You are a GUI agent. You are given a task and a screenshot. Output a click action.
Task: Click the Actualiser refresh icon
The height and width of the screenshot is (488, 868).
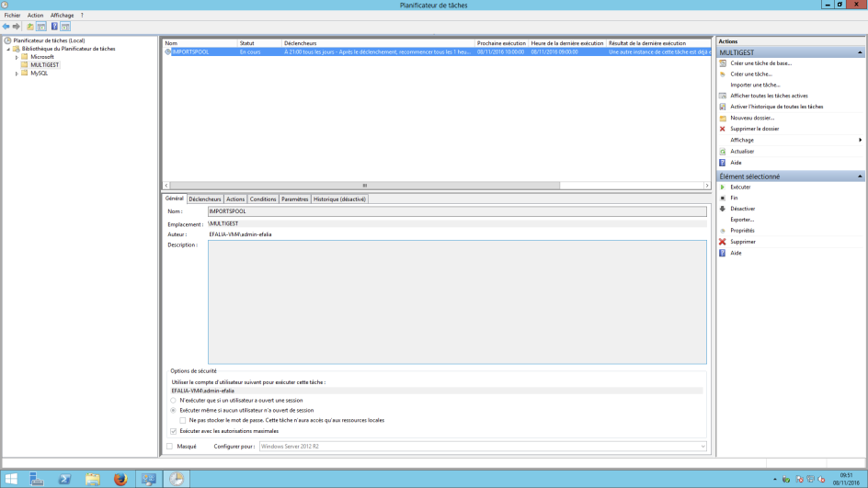723,152
